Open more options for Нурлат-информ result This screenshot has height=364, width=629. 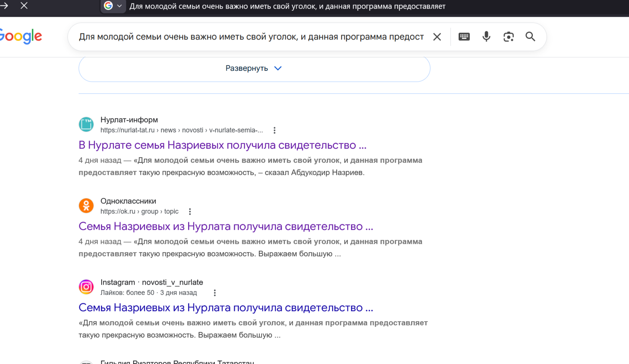(274, 130)
